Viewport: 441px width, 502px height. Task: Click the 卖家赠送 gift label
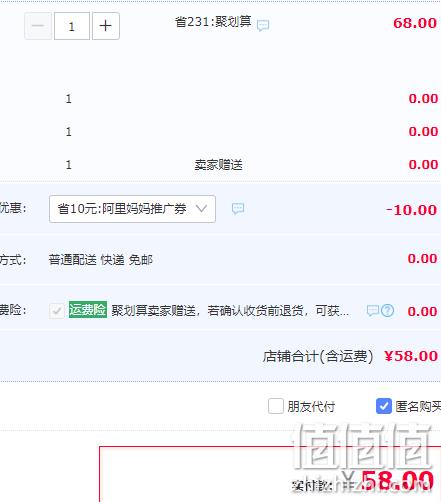click(x=219, y=165)
